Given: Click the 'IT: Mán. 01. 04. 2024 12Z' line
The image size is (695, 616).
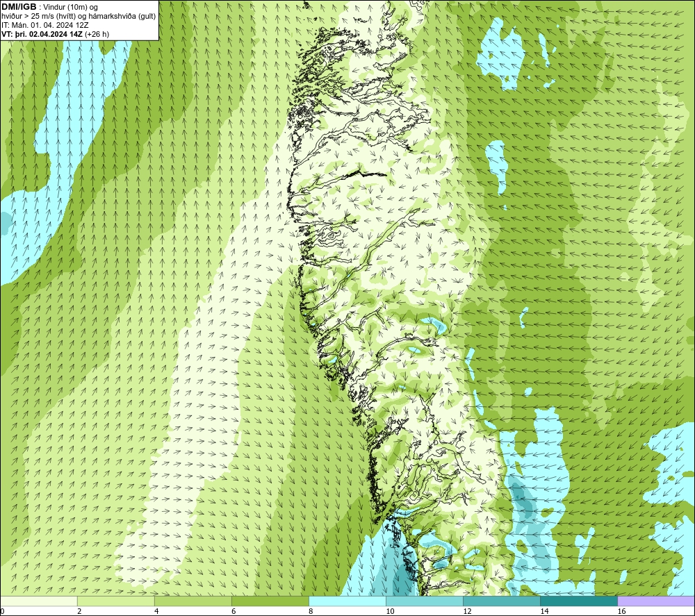Looking at the screenshot, I should click(x=44, y=25).
